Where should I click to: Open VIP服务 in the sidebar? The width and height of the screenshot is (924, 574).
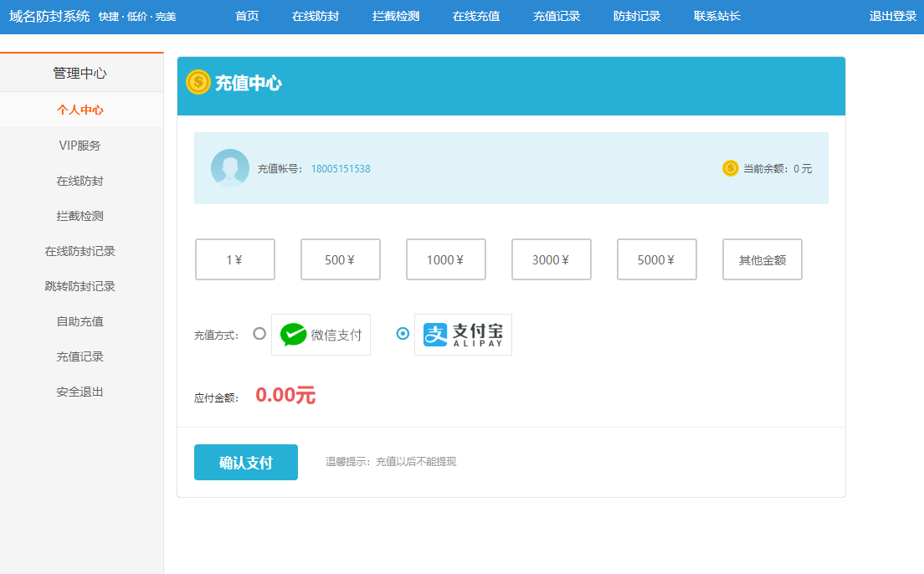(80, 146)
